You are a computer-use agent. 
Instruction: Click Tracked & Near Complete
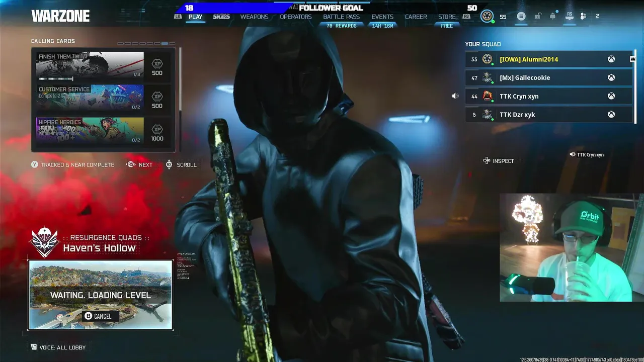77,164
